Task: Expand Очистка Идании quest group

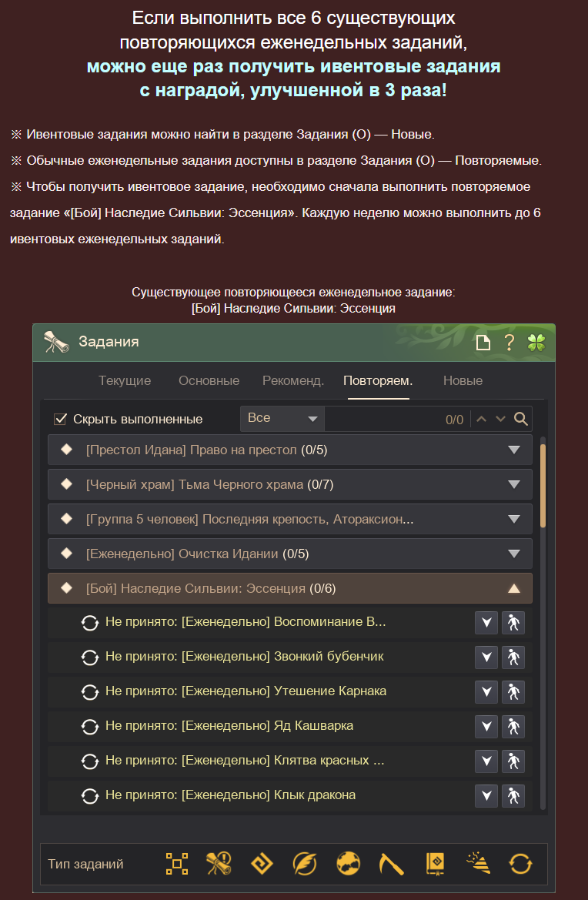Action: point(514,554)
